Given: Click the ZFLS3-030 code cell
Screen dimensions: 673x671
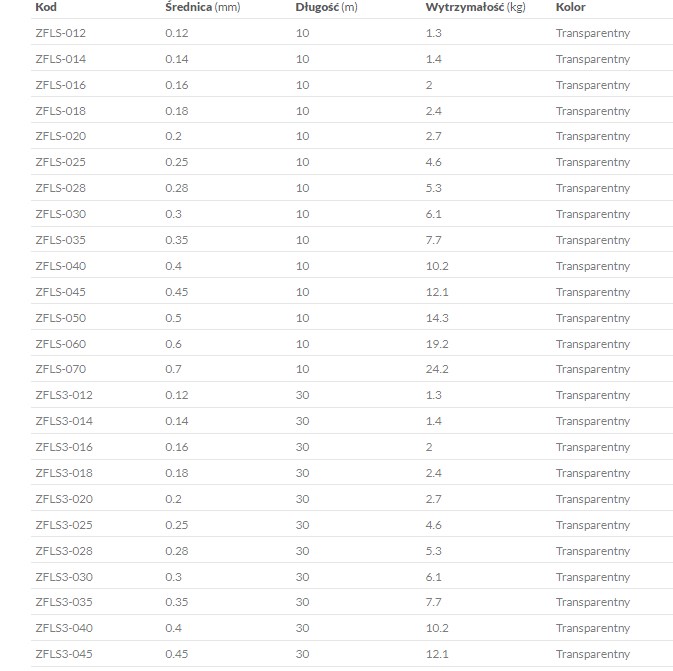Looking at the screenshot, I should (x=64, y=576).
